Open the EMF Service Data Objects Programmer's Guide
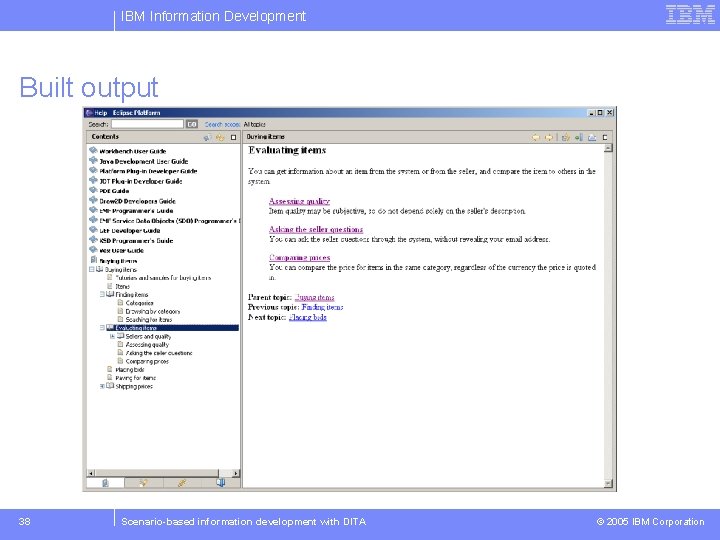 [x=169, y=221]
